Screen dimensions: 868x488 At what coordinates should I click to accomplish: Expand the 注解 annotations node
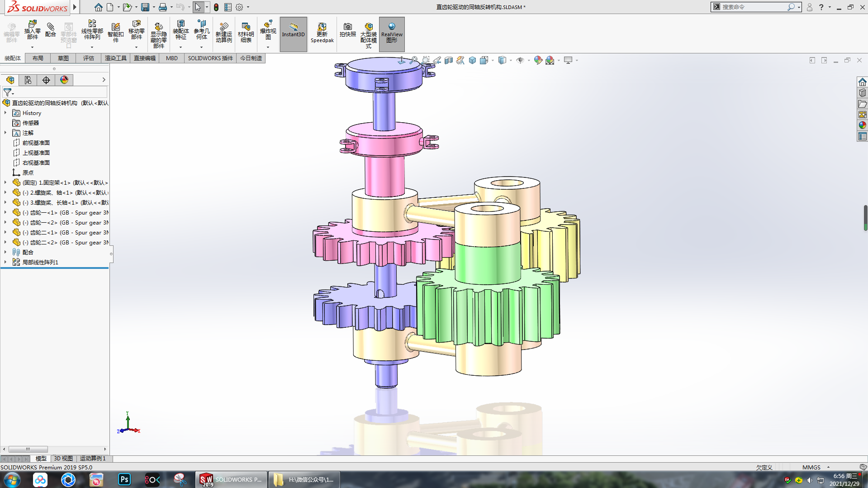[5, 133]
